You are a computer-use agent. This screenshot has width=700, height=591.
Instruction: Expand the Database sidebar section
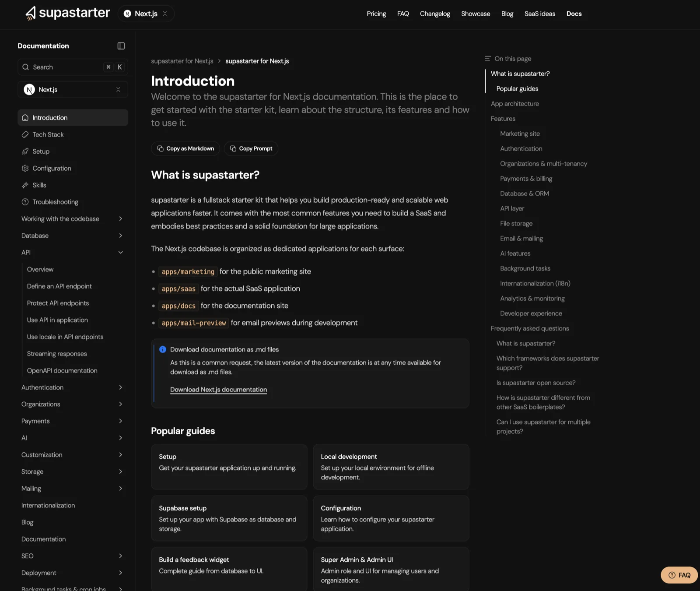click(73, 236)
